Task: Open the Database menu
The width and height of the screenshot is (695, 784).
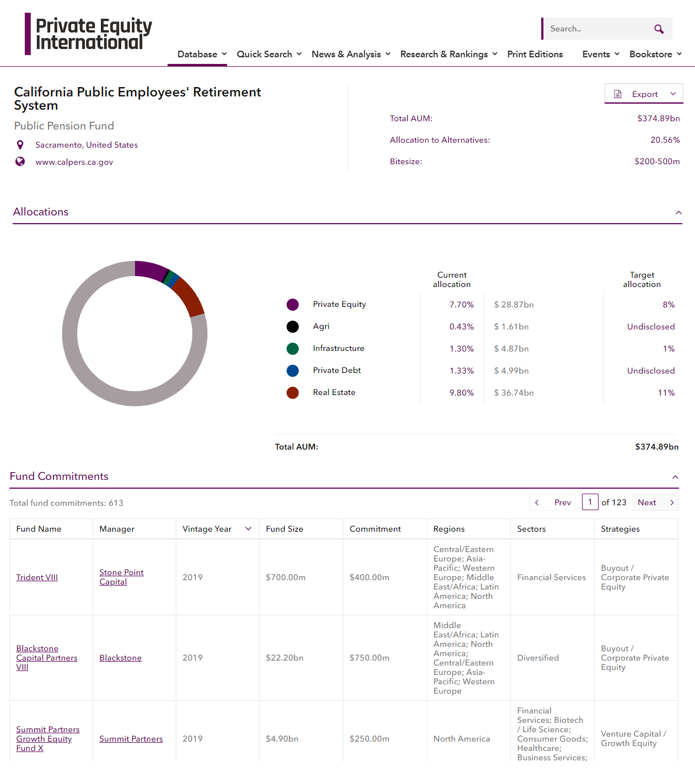Action: tap(202, 54)
